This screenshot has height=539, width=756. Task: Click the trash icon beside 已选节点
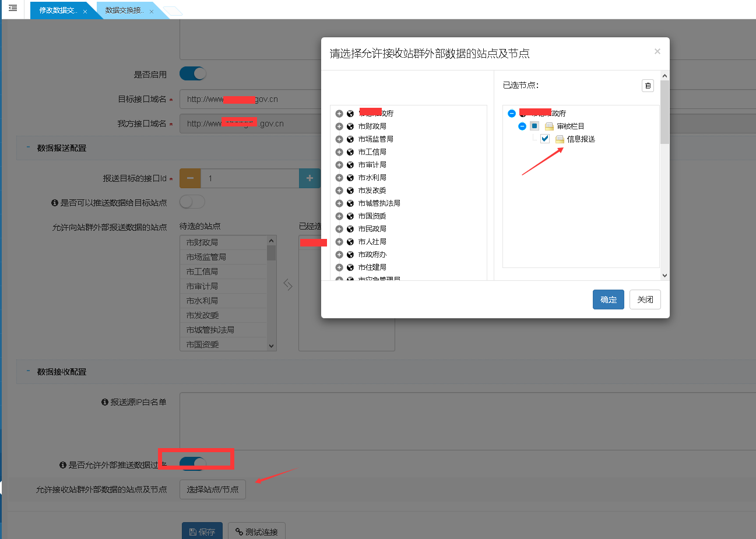(648, 86)
